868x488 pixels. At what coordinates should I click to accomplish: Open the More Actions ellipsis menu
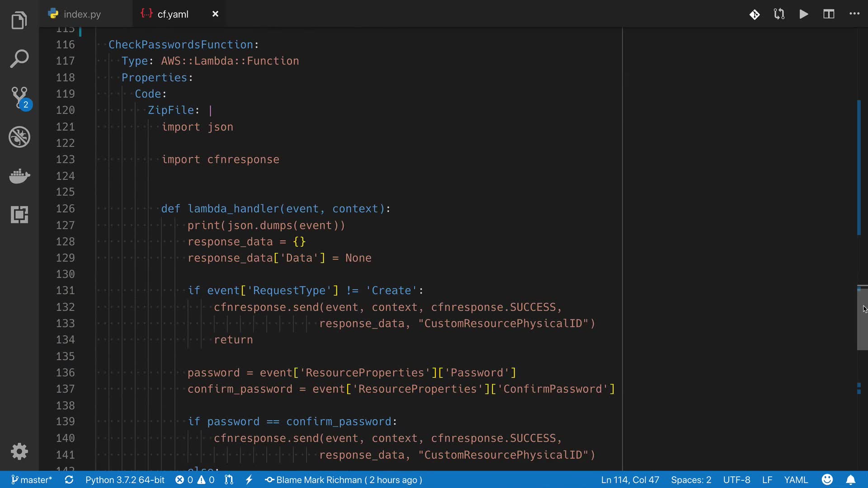click(854, 14)
